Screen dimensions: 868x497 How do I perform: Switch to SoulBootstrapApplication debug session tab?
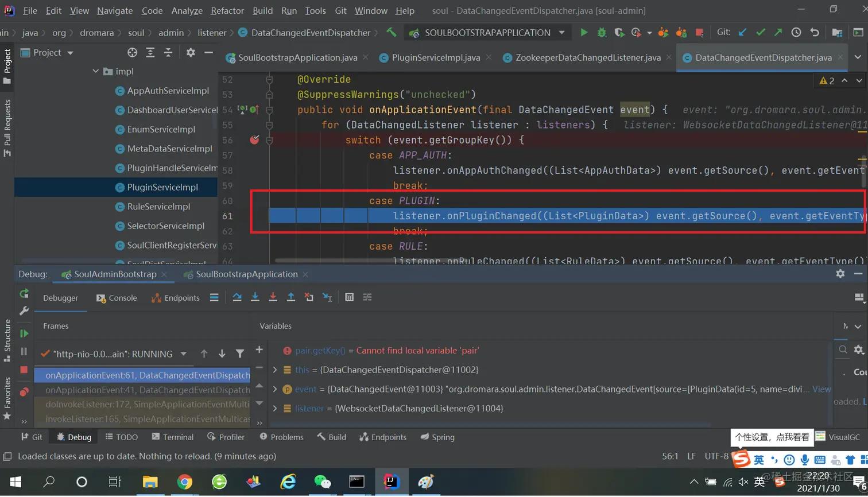pyautogui.click(x=246, y=274)
